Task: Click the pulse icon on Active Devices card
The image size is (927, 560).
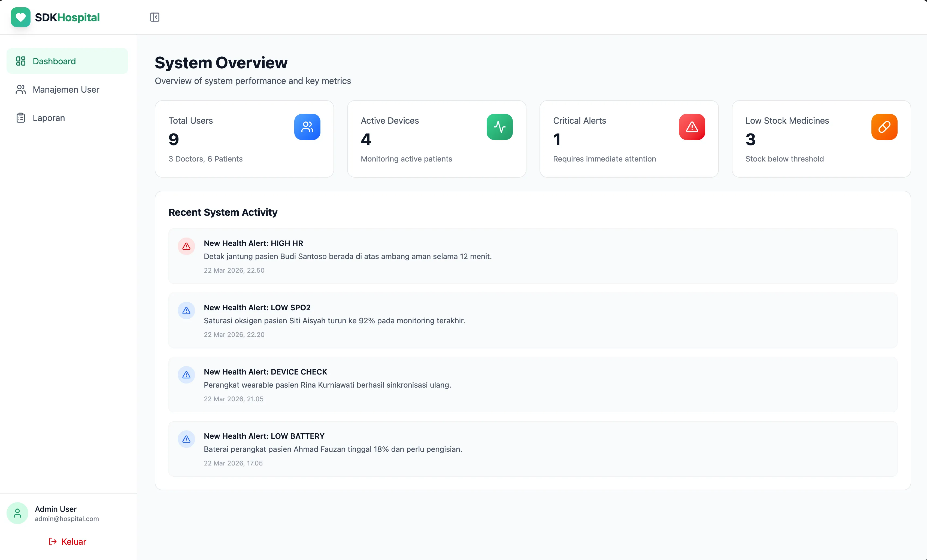Action: click(500, 127)
